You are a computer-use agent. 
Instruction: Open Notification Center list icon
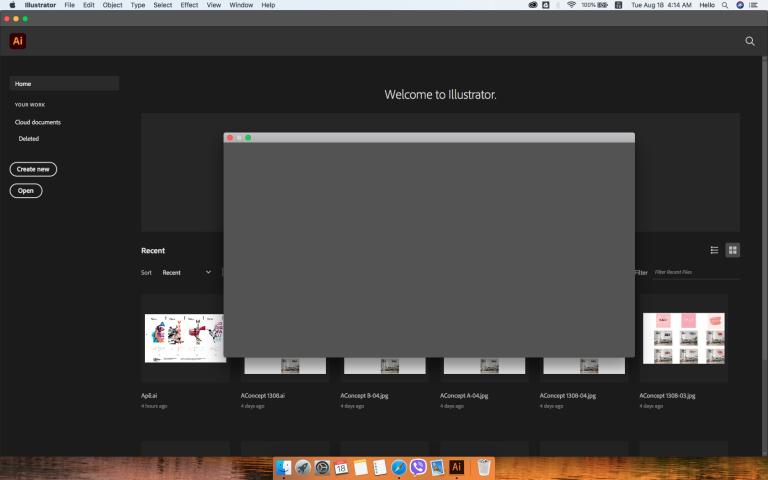754,5
